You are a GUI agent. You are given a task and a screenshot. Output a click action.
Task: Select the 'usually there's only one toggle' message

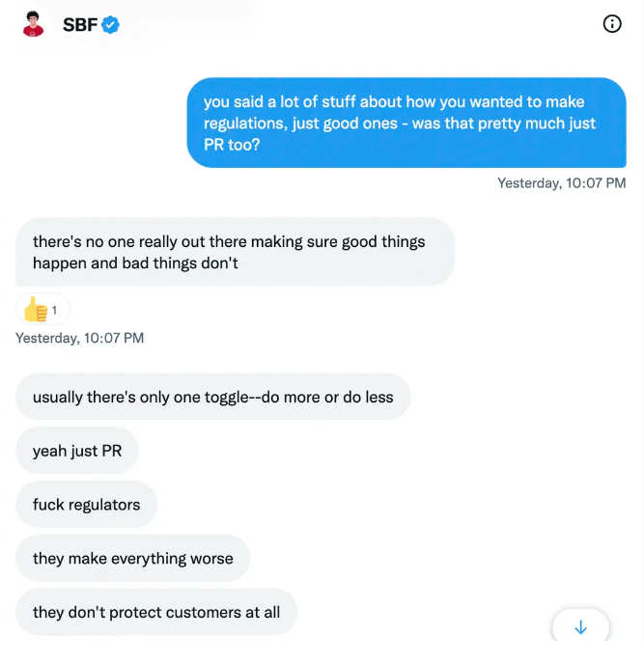[212, 397]
